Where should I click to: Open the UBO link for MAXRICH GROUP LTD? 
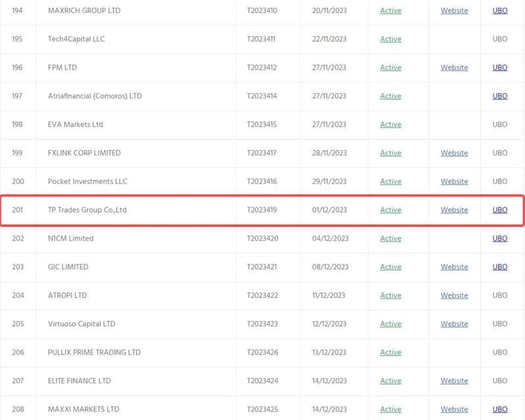[x=500, y=10]
